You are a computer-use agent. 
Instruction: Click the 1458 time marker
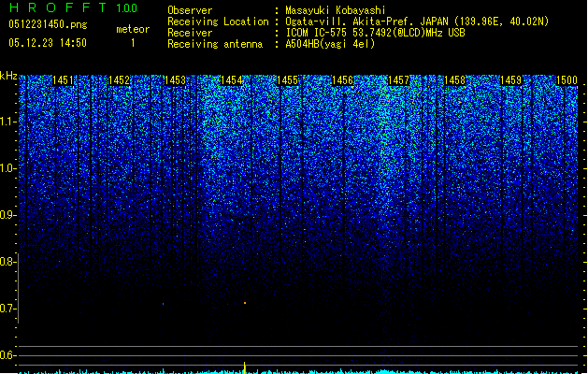coord(455,80)
